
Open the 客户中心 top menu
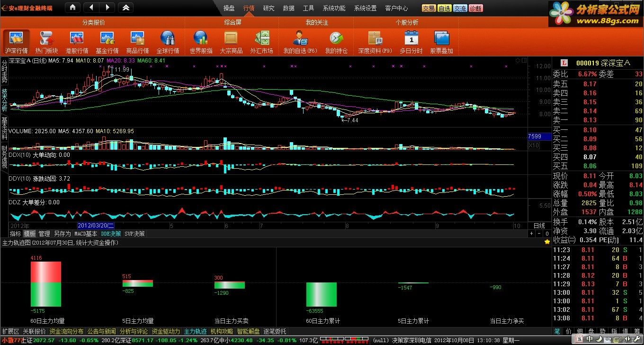coord(396,8)
